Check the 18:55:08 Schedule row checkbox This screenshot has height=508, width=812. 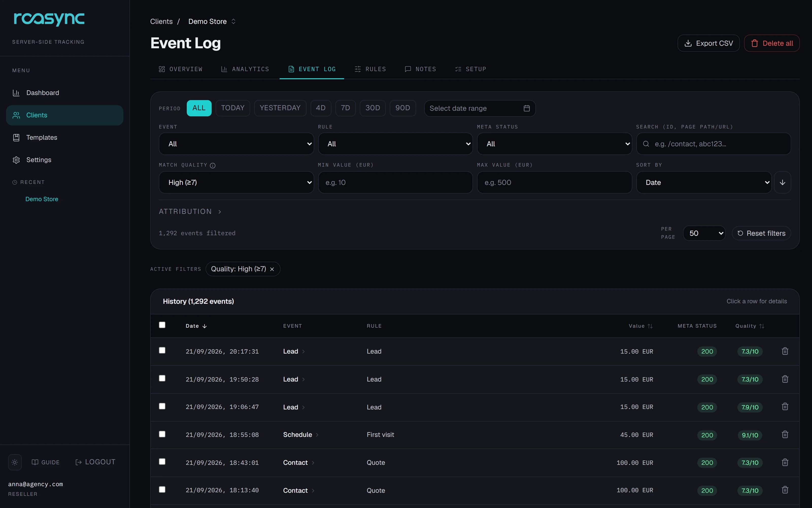[x=162, y=434]
